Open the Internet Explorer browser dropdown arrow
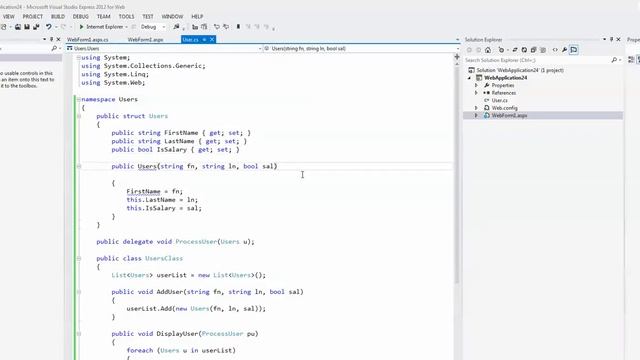The width and height of the screenshot is (640, 360). [127, 27]
